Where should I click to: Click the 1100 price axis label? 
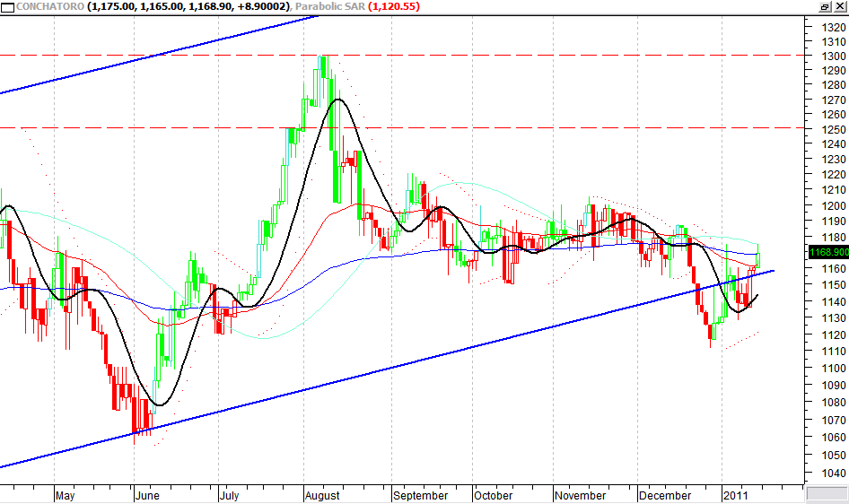[834, 369]
